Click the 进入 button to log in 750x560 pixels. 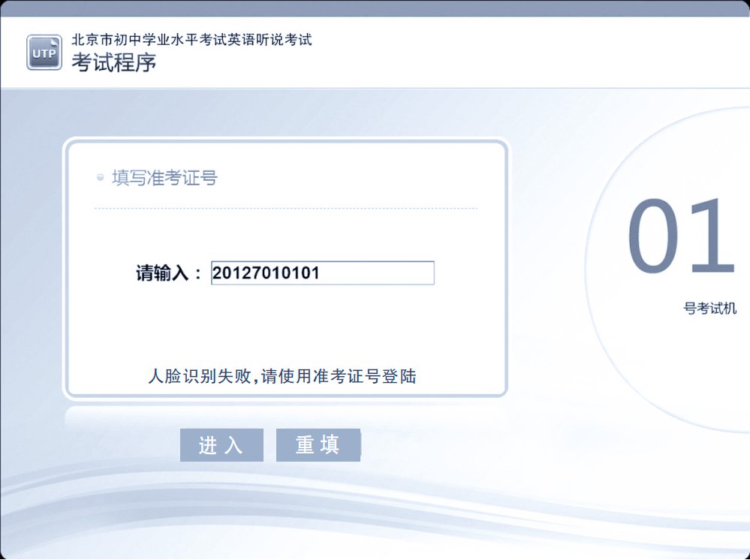pos(221,445)
